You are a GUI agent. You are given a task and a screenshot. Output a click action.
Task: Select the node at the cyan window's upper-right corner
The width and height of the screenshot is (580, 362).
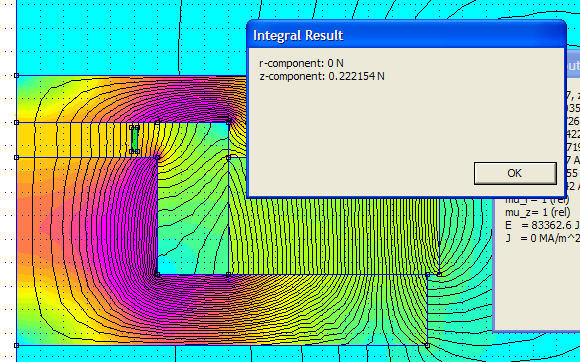click(228, 121)
